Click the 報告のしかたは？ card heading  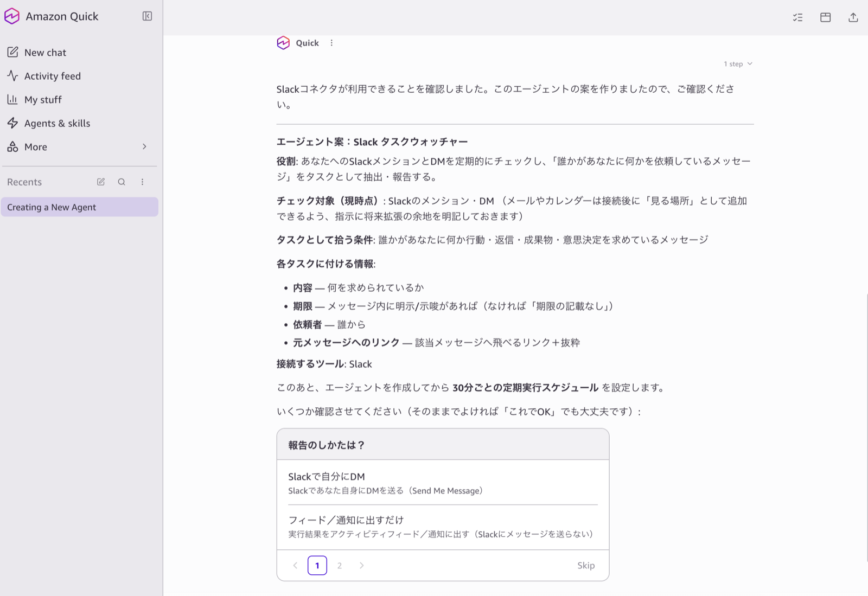click(x=327, y=445)
